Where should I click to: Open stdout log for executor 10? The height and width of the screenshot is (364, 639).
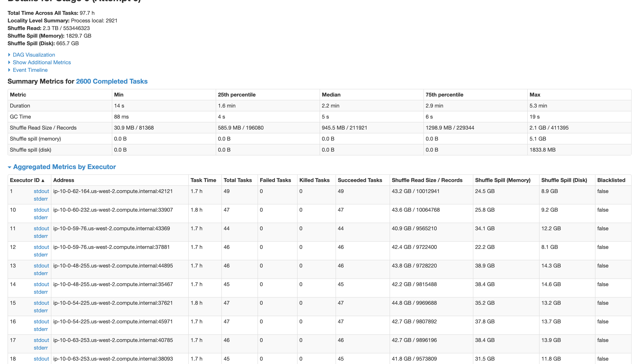pos(41,210)
